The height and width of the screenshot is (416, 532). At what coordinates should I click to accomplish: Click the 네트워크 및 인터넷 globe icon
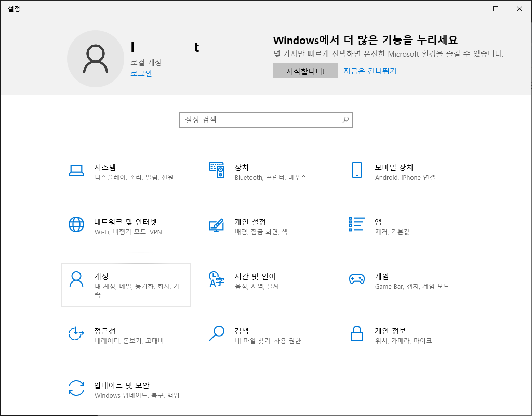point(76,224)
